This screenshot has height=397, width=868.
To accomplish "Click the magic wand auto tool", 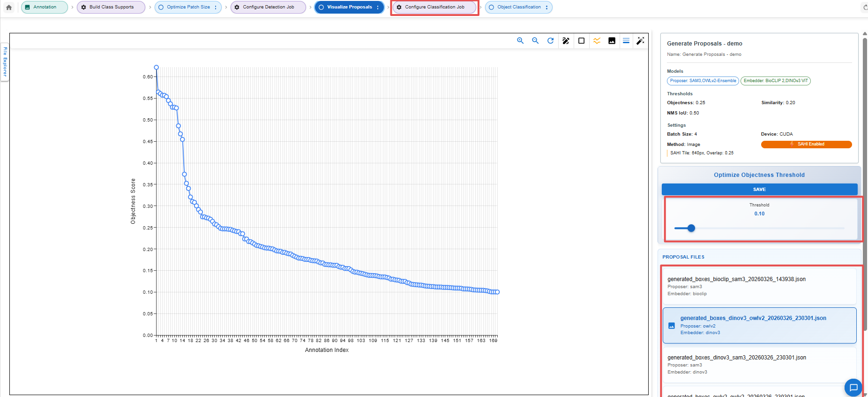I will 641,41.
